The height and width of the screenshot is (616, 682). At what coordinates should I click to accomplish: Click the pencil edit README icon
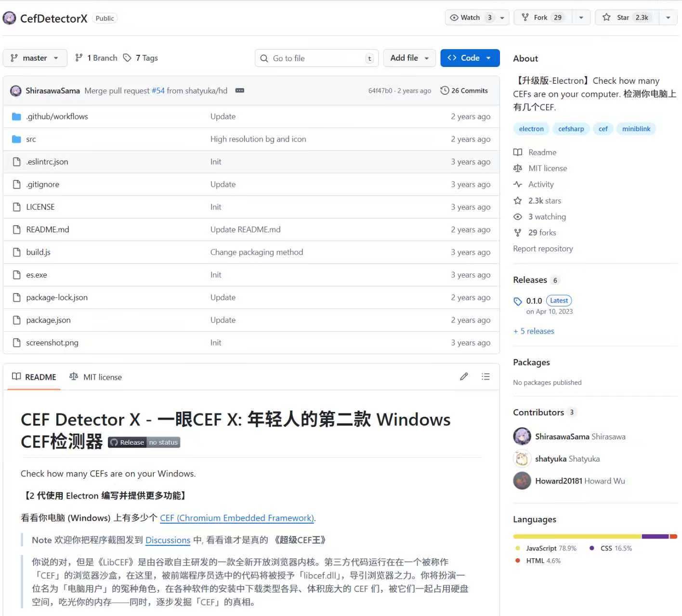pyautogui.click(x=464, y=376)
